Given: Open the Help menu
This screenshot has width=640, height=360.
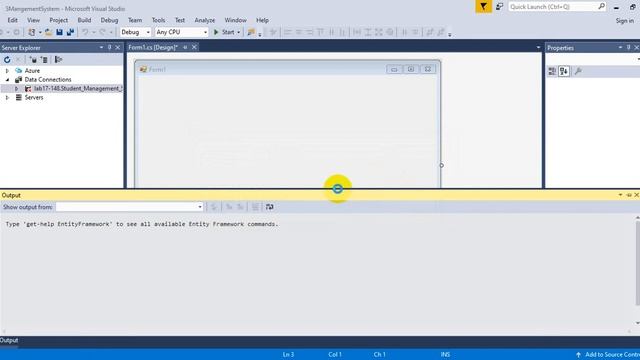Looking at the screenshot, I should click(x=262, y=20).
